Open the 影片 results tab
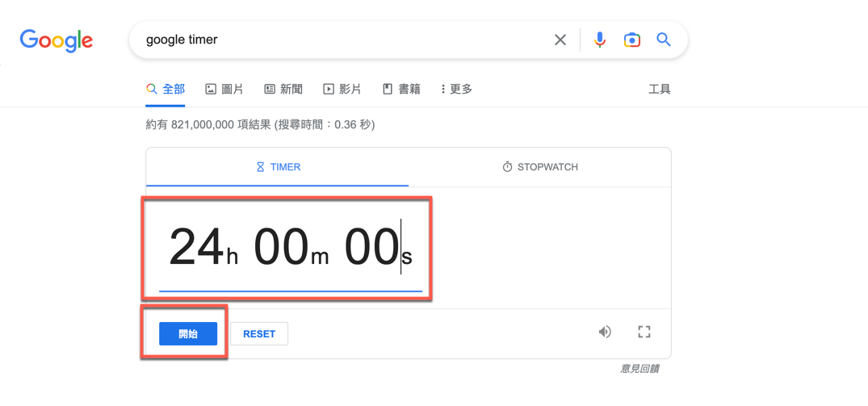The height and width of the screenshot is (406, 868). (342, 89)
